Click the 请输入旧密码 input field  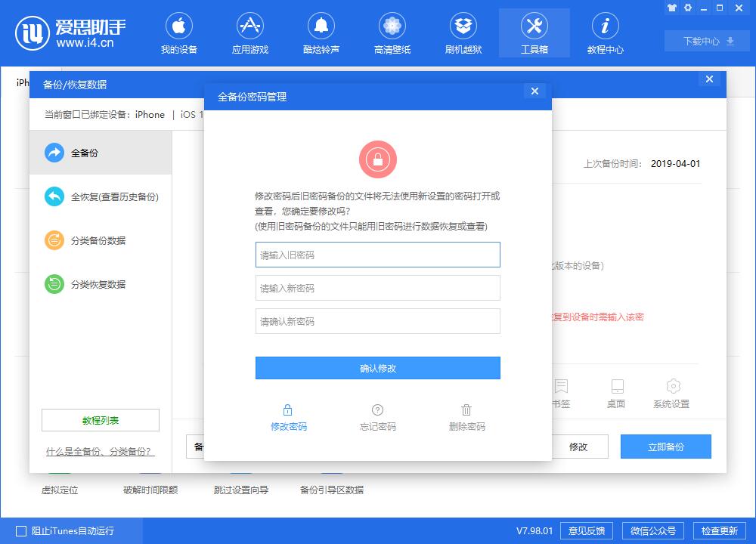tap(378, 255)
